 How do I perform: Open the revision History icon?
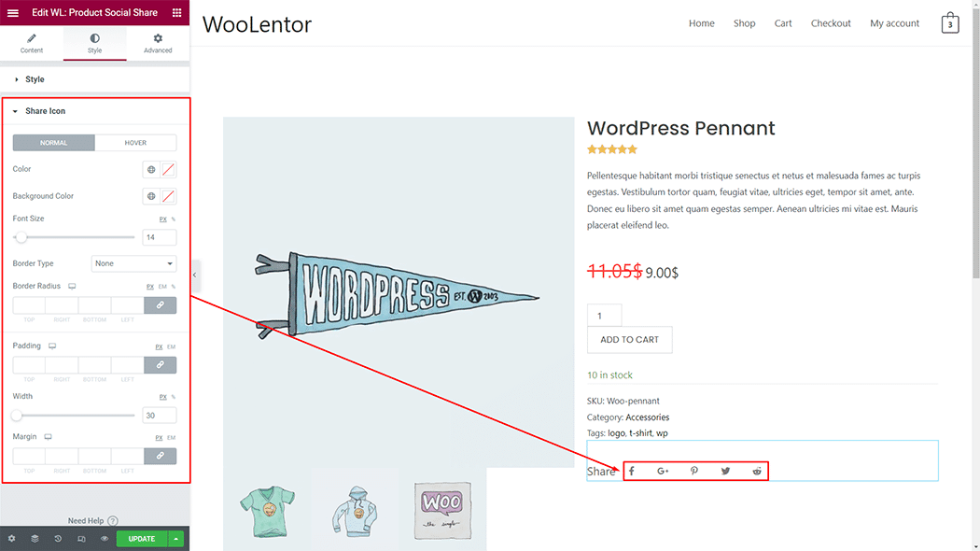coord(58,539)
